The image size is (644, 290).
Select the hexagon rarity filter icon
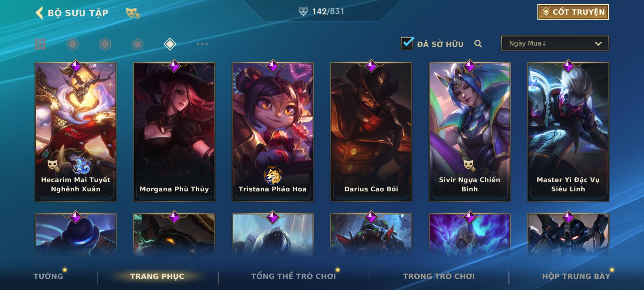pos(105,44)
